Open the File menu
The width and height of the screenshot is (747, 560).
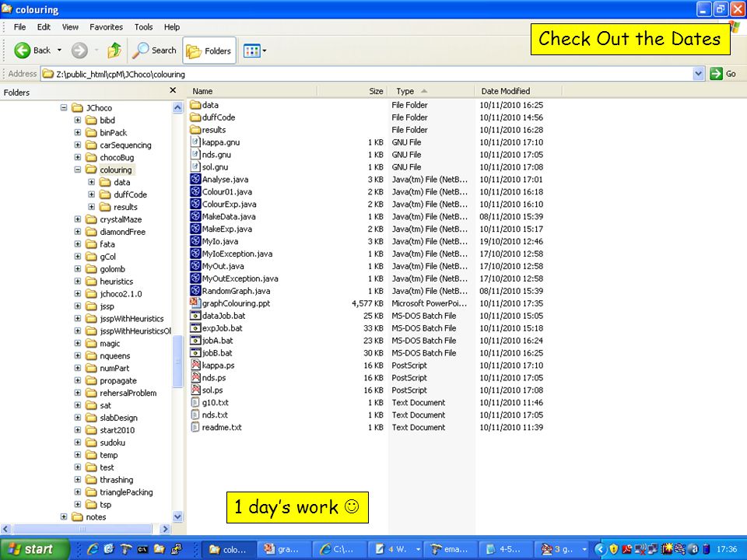[19, 27]
